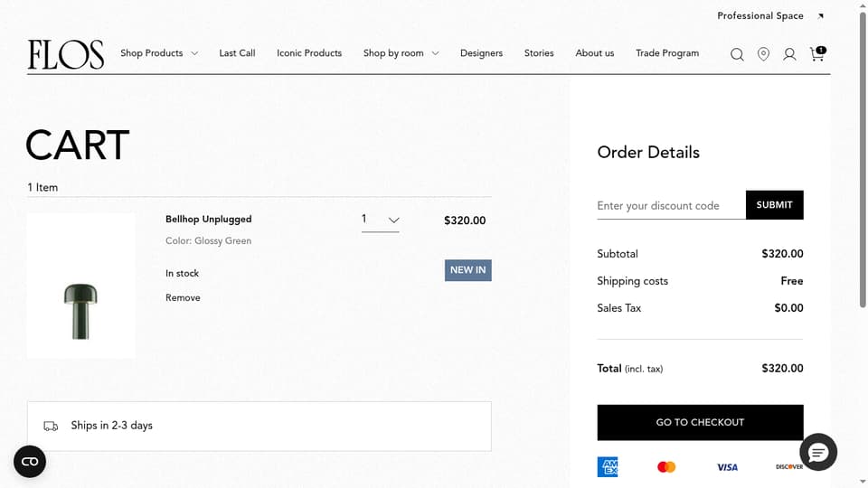Open the user account icon
868x488 pixels.
[x=789, y=53]
